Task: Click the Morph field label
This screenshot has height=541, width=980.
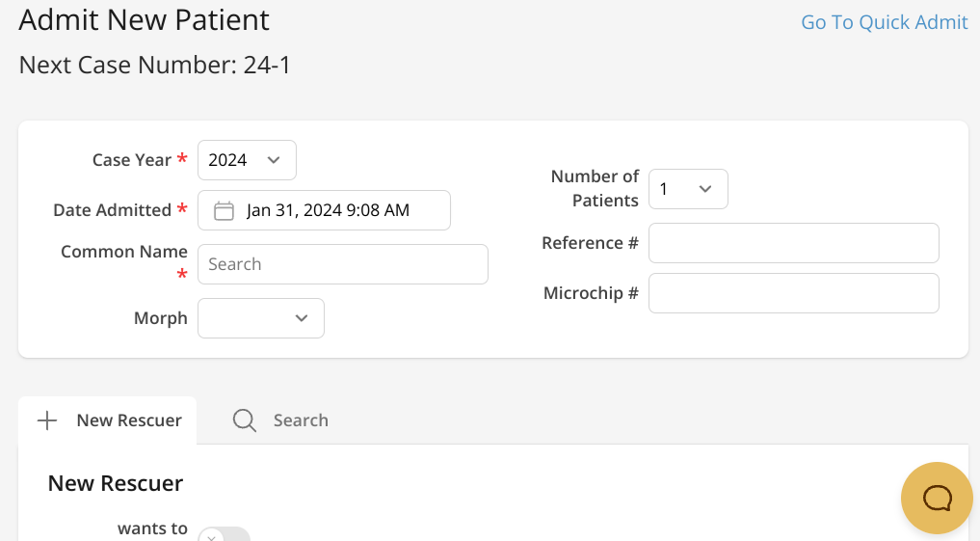Action: [x=161, y=318]
